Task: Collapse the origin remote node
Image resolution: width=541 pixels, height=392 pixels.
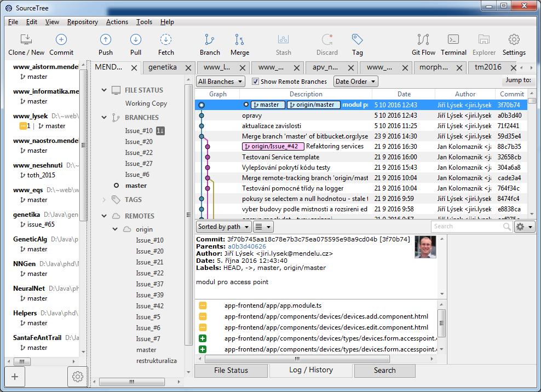Action: pyautogui.click(x=115, y=229)
